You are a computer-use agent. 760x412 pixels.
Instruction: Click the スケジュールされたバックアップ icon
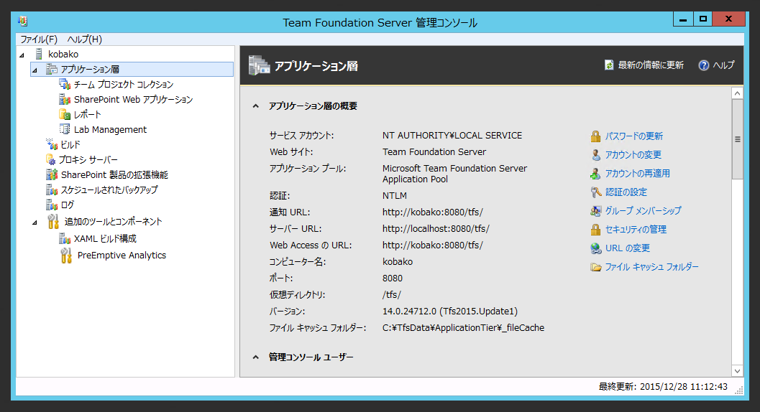52,190
